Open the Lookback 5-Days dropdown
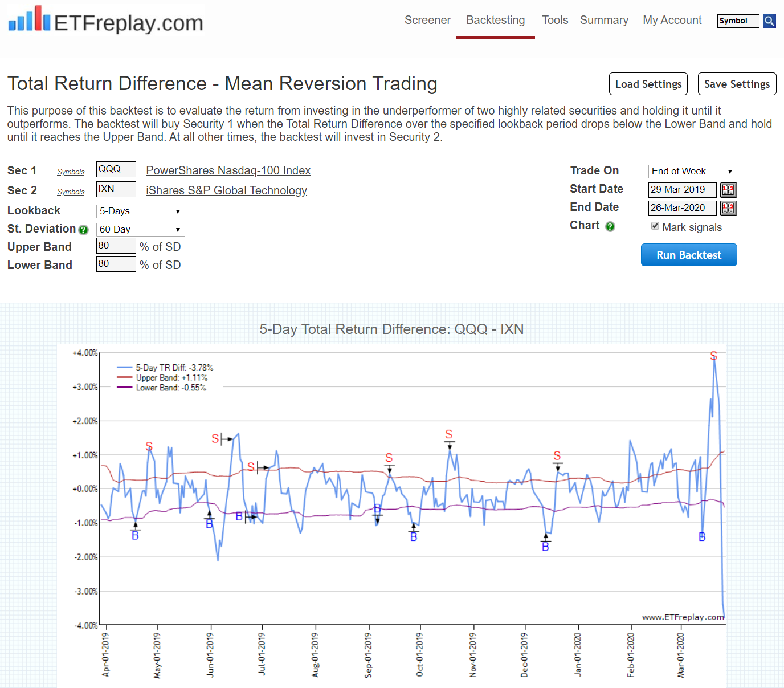 (x=140, y=211)
